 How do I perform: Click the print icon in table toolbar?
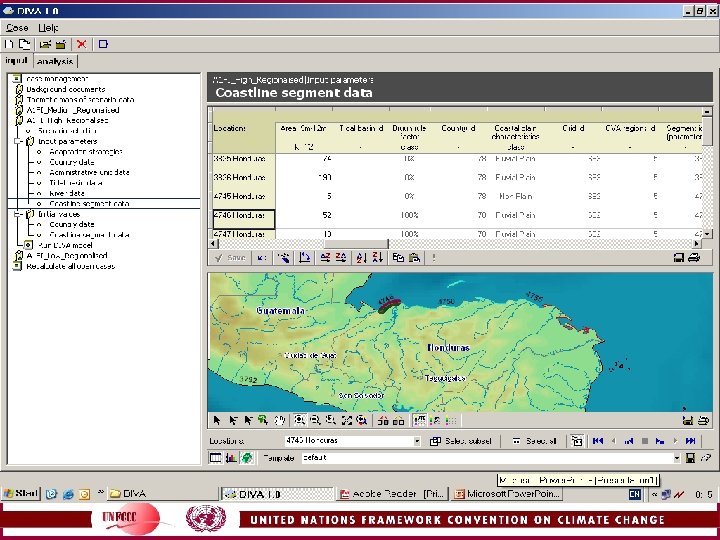694,257
